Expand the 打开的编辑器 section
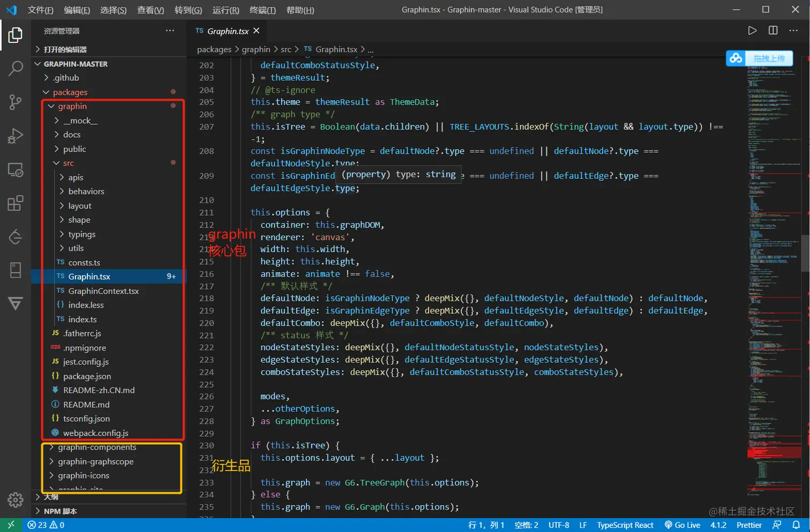810x532 pixels. 109,49
